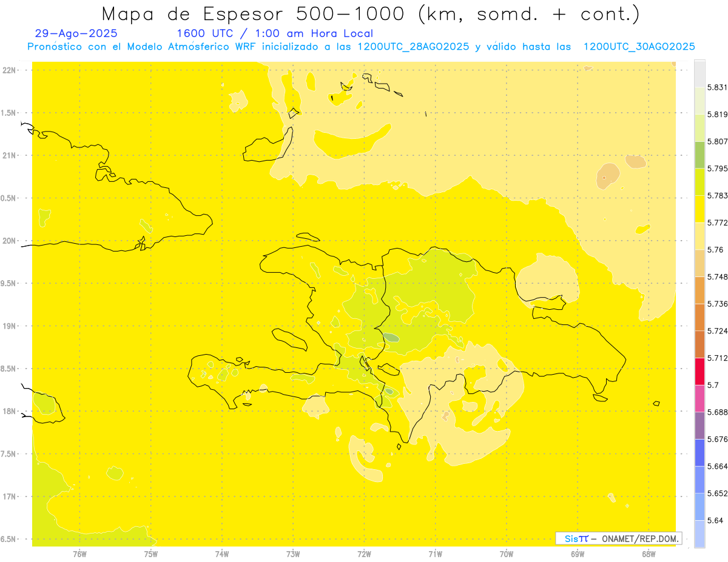Screen dimensions: 728x562
Task: Select the date label '29-Ago-2025'
Action: point(76,33)
